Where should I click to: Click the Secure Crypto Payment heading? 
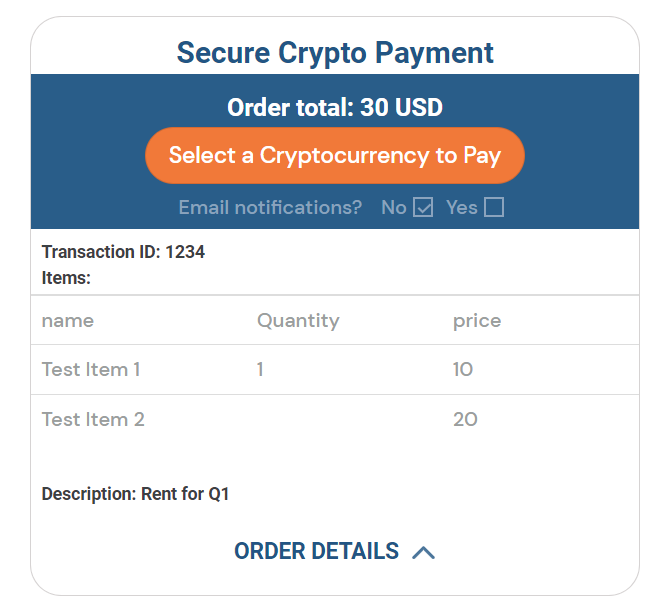point(335,52)
